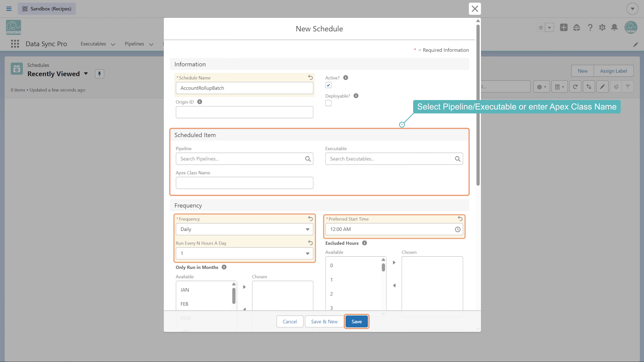Click the Data Sync Pro elephant logo
The width and height of the screenshot is (644, 362).
point(13,27)
